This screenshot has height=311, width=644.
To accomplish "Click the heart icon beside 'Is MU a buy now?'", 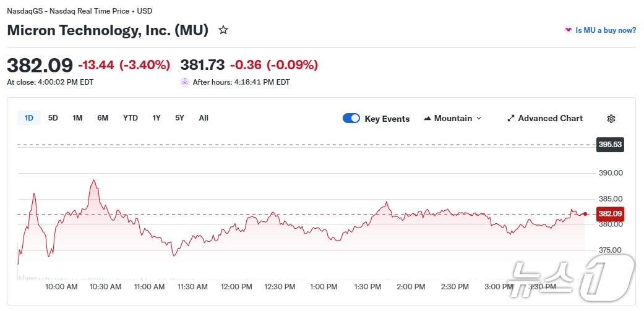I will pyautogui.click(x=568, y=30).
